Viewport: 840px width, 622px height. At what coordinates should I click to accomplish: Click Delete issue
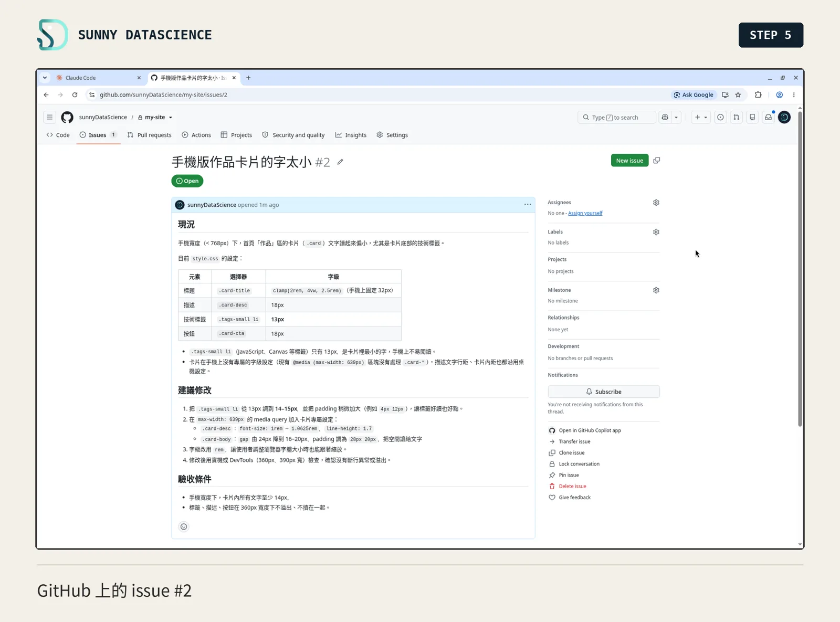[568, 487]
